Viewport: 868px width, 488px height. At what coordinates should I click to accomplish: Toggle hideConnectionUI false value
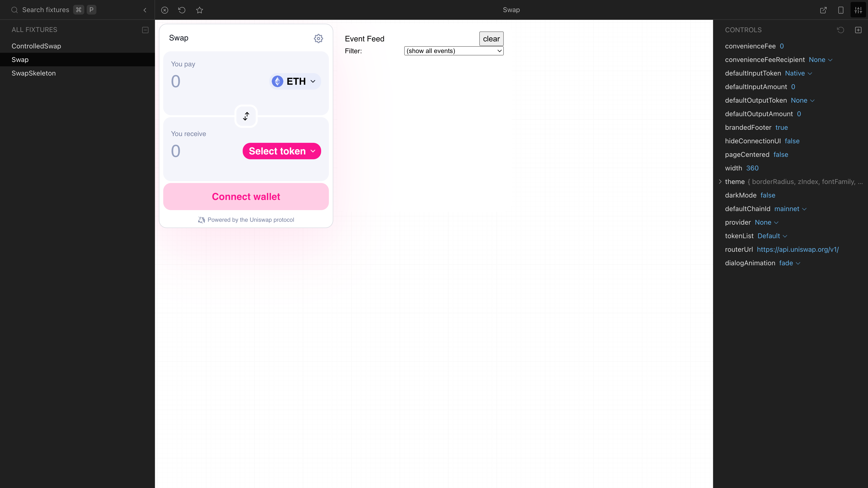tap(792, 141)
